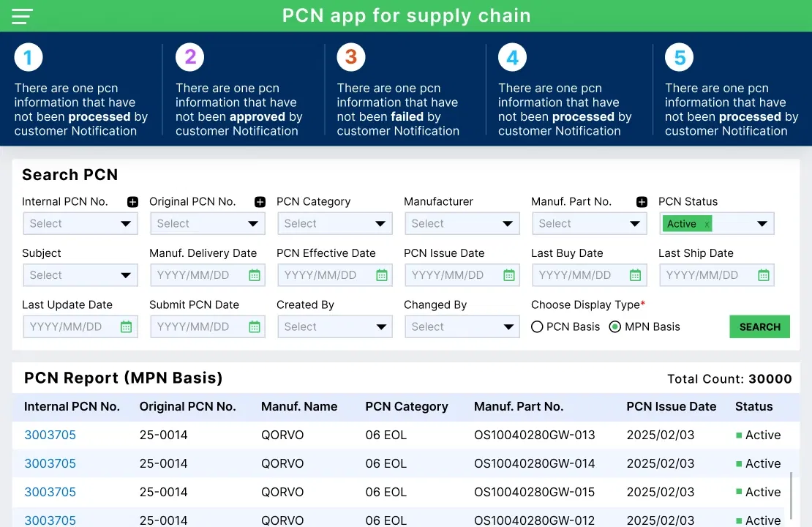Open PCN record 3003705 link

point(50,435)
